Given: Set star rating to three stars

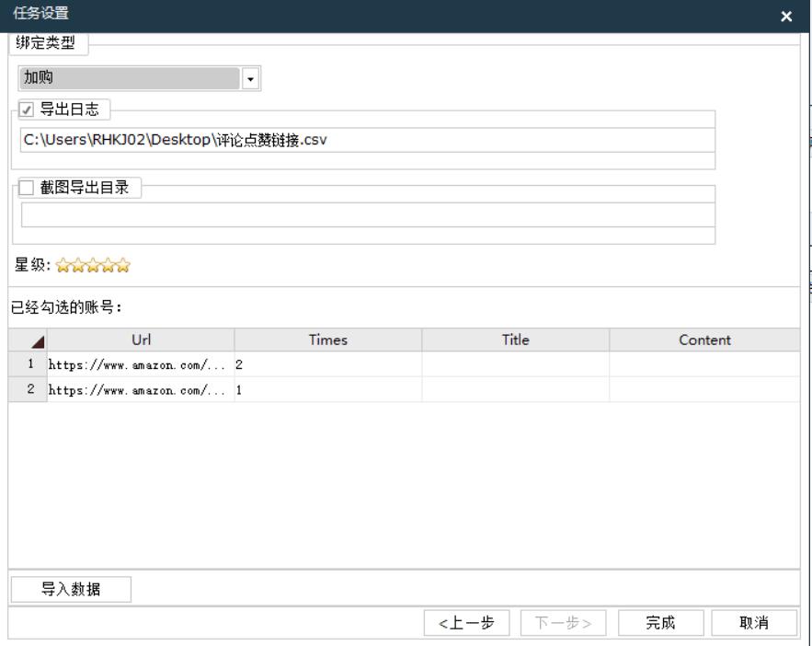Looking at the screenshot, I should [93, 265].
